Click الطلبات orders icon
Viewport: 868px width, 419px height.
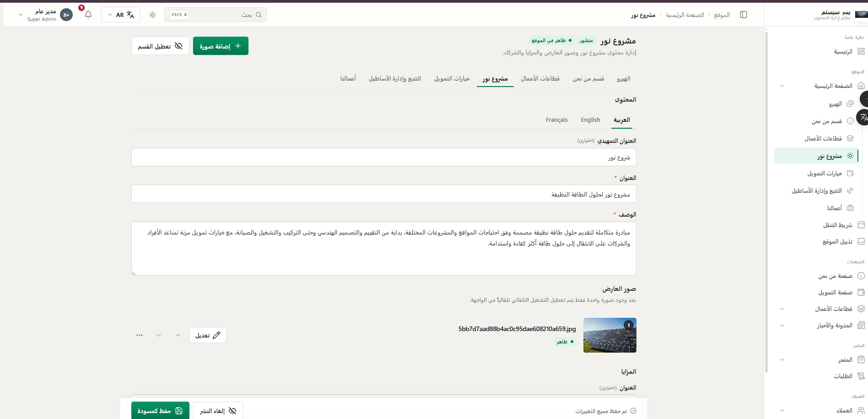(861, 376)
